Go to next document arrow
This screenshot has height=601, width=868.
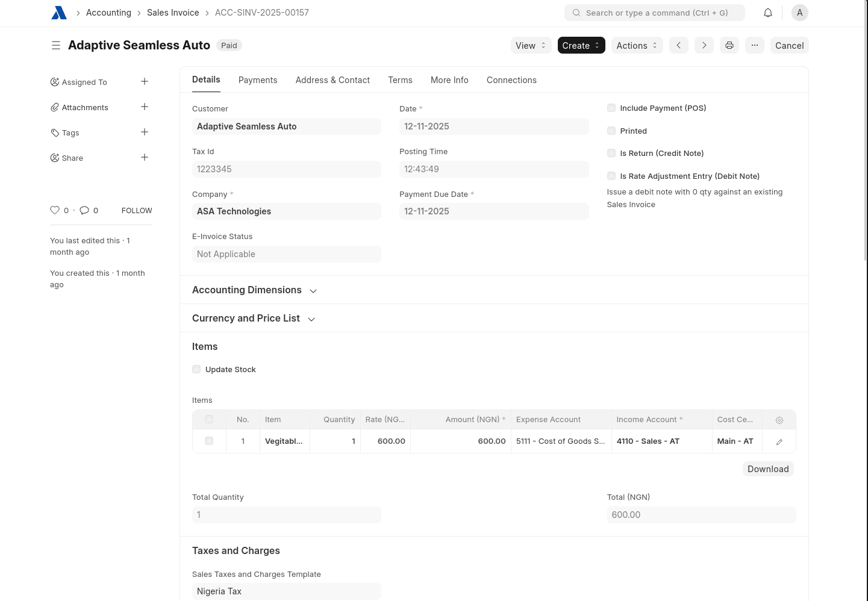[704, 45]
